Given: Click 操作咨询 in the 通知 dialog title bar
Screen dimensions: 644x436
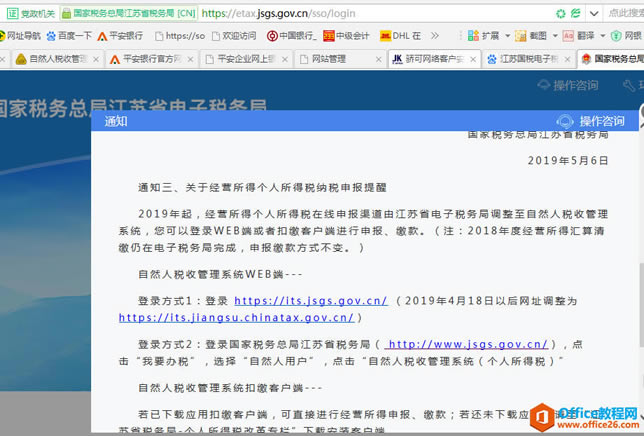Looking at the screenshot, I should 590,121.
